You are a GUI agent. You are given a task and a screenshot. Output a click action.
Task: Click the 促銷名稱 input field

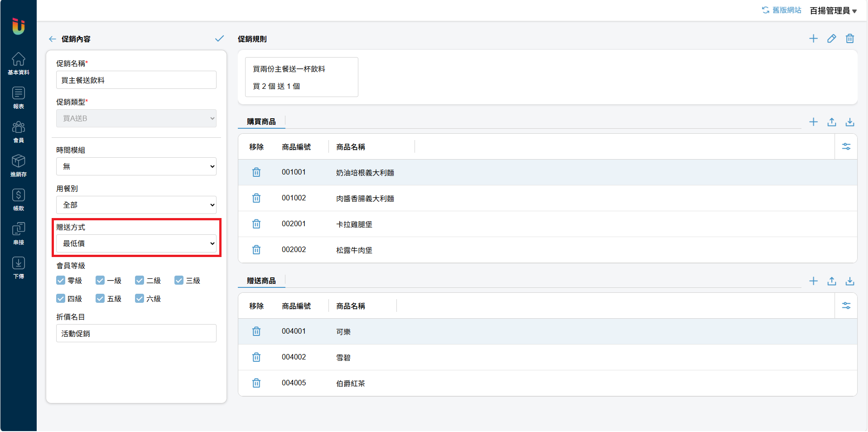pyautogui.click(x=136, y=80)
